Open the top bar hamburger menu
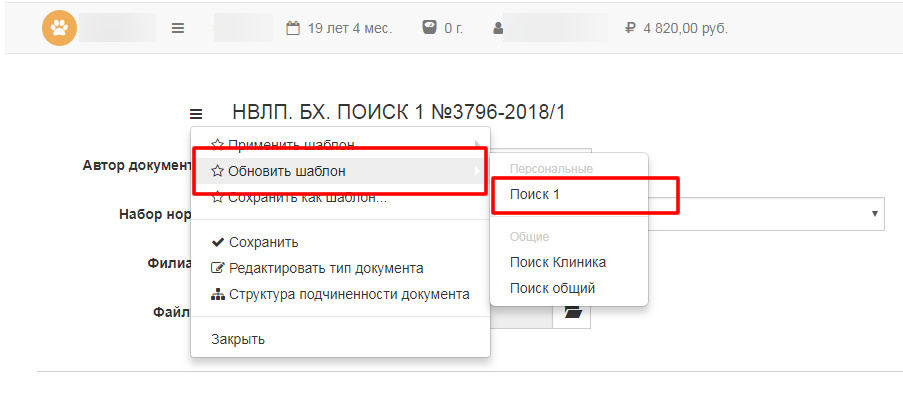This screenshot has width=903, height=395. (x=177, y=28)
